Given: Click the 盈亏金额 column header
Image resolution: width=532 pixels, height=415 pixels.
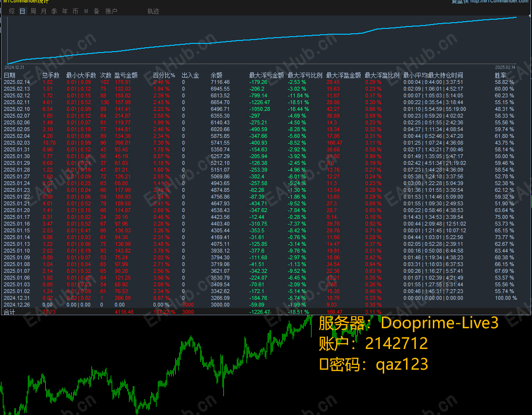Looking at the screenshot, I should point(126,75).
